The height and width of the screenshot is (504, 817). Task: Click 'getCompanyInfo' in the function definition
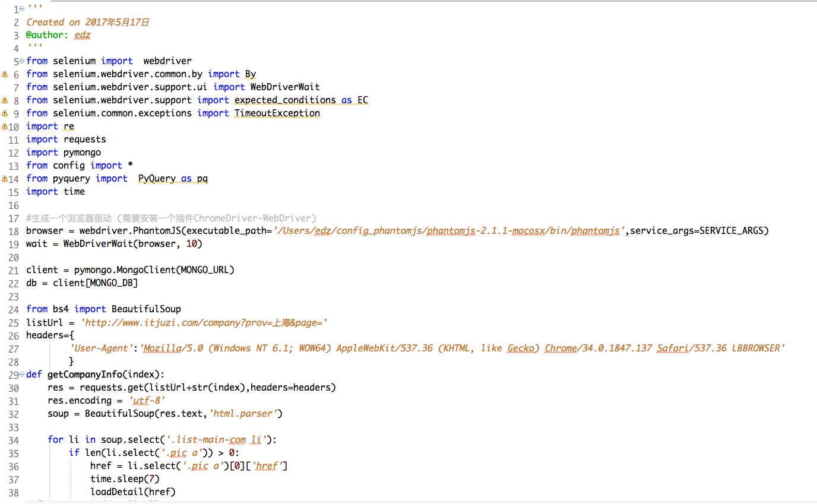85,375
